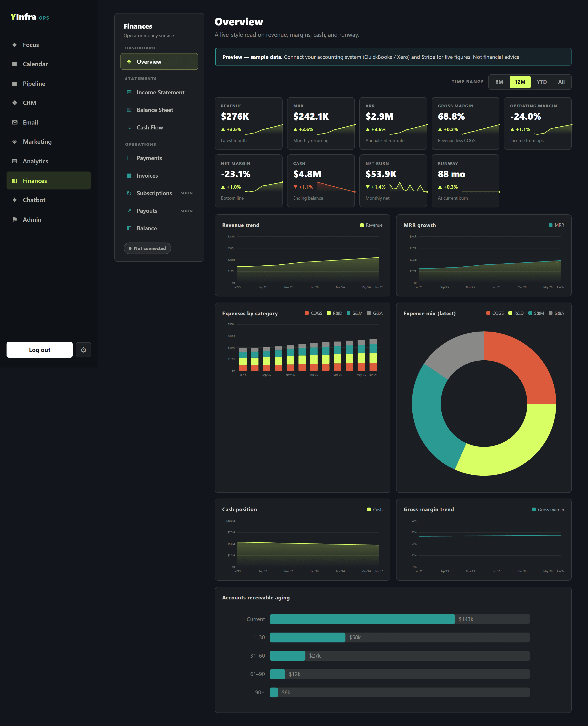Click the Subscriptions refresh icon

(129, 193)
